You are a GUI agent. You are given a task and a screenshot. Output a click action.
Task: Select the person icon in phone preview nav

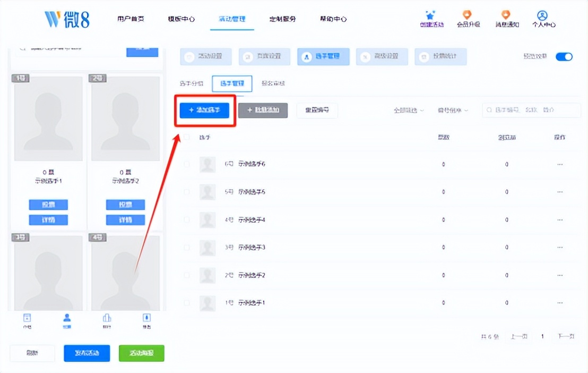click(x=67, y=318)
